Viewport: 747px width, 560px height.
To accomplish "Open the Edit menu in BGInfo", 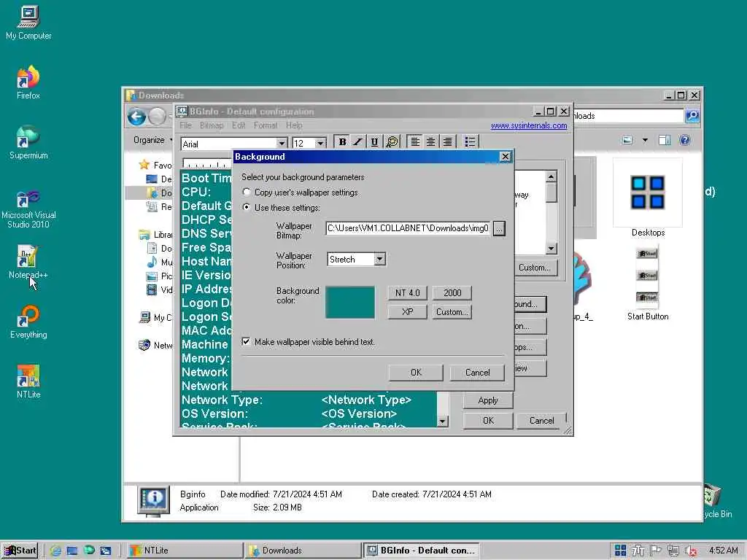I will click(x=239, y=125).
